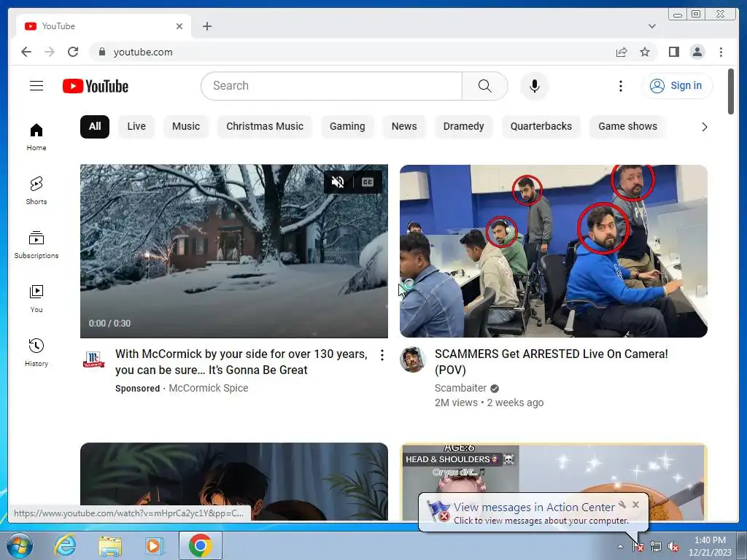This screenshot has height=560, width=747.
Task: Open the YouTube hamburger guide menu
Action: click(36, 86)
